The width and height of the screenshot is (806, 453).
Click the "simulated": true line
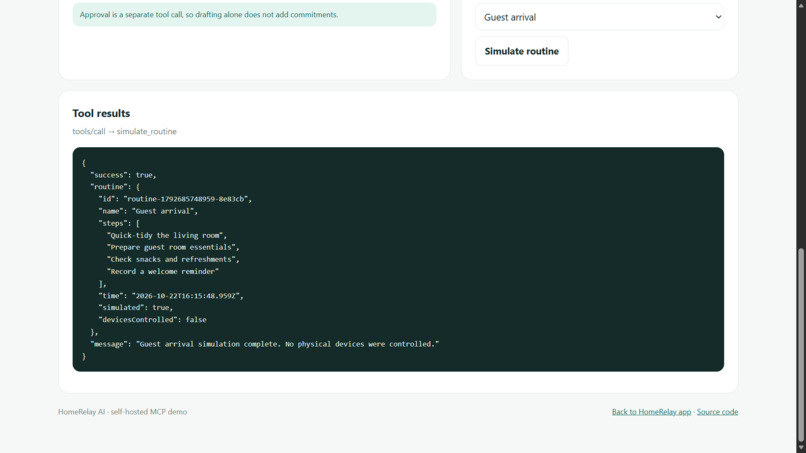tap(136, 307)
